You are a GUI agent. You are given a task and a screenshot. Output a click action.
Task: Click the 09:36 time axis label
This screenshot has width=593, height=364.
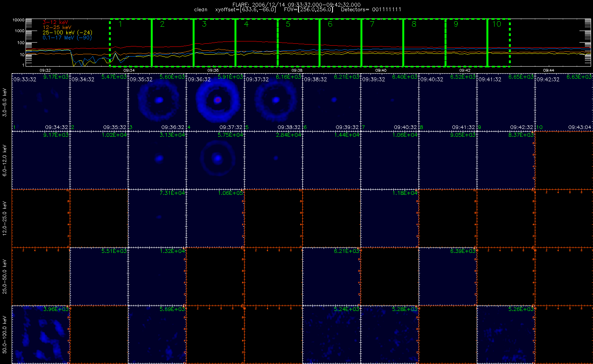[213, 70]
